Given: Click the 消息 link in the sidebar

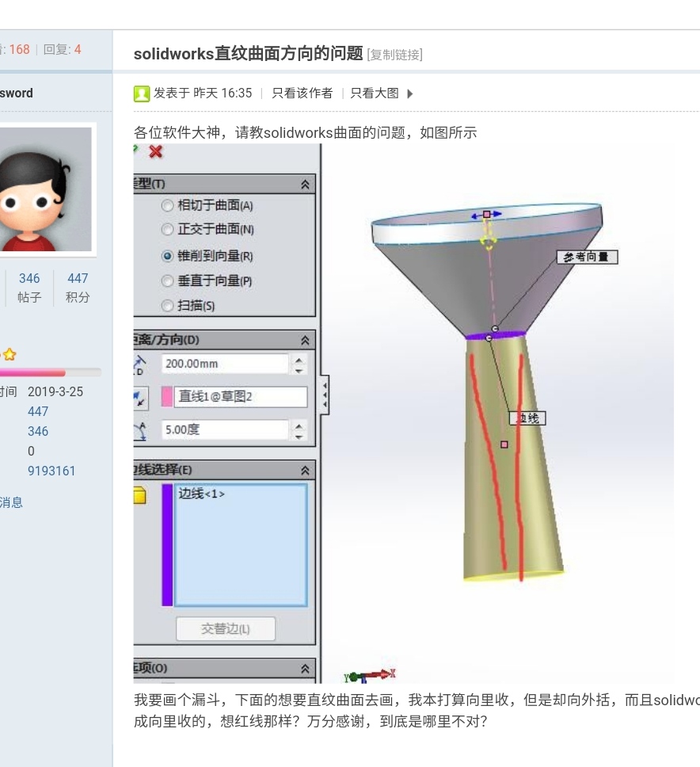Looking at the screenshot, I should (11, 502).
